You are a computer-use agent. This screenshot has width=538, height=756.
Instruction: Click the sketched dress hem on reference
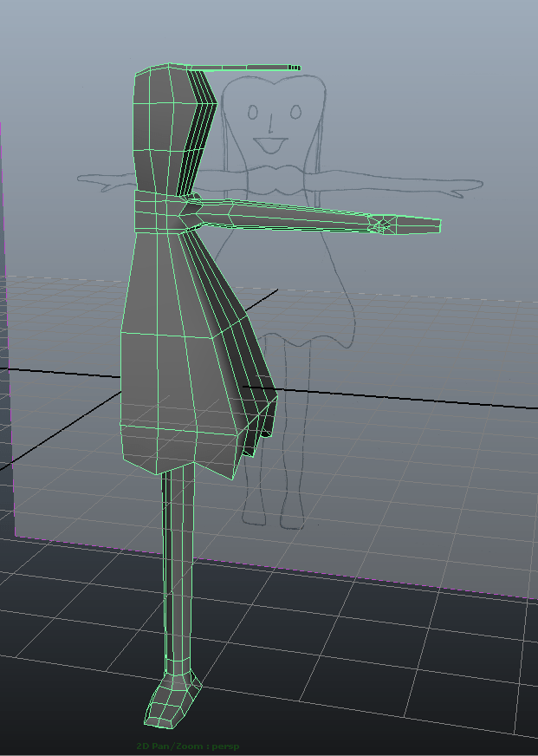pyautogui.click(x=321, y=336)
